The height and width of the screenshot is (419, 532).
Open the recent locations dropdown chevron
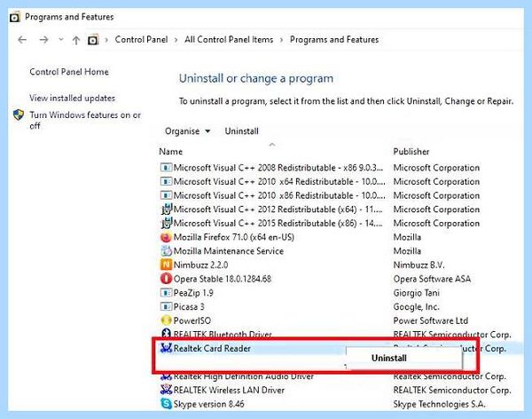60,39
